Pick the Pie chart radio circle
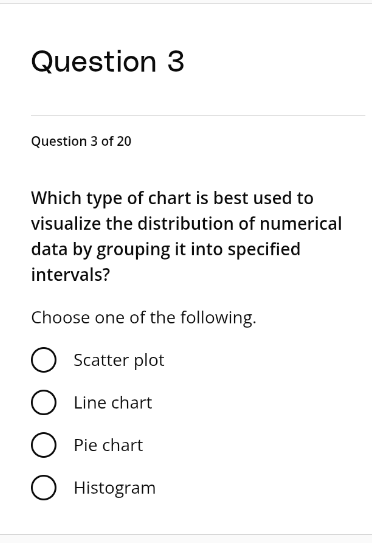 [44, 445]
